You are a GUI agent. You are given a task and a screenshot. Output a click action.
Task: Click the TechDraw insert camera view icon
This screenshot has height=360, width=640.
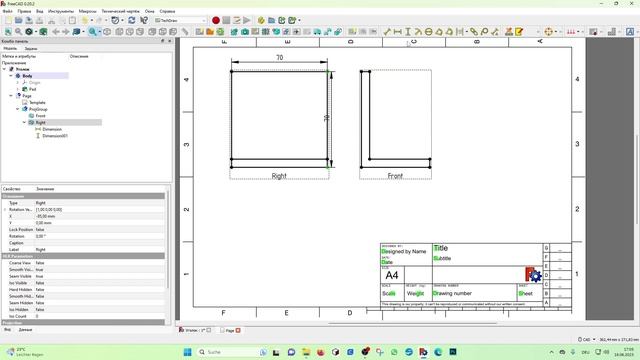(245, 31)
